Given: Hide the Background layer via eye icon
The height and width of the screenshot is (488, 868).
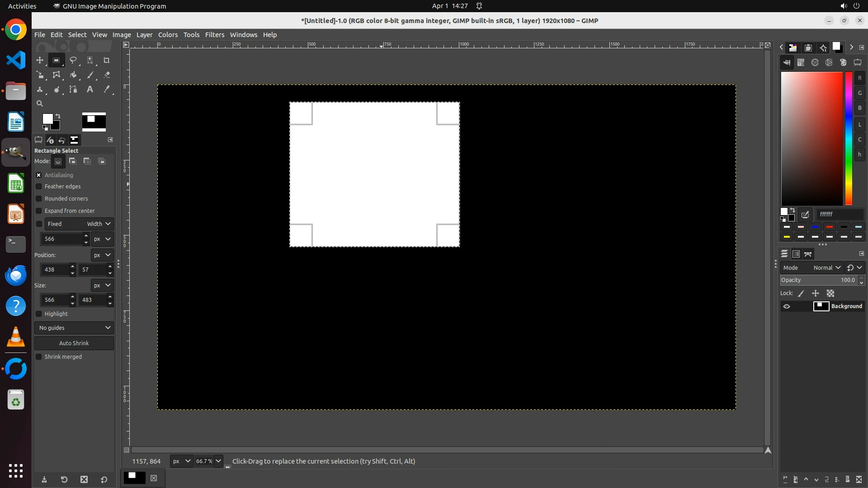Looking at the screenshot, I should coord(787,306).
